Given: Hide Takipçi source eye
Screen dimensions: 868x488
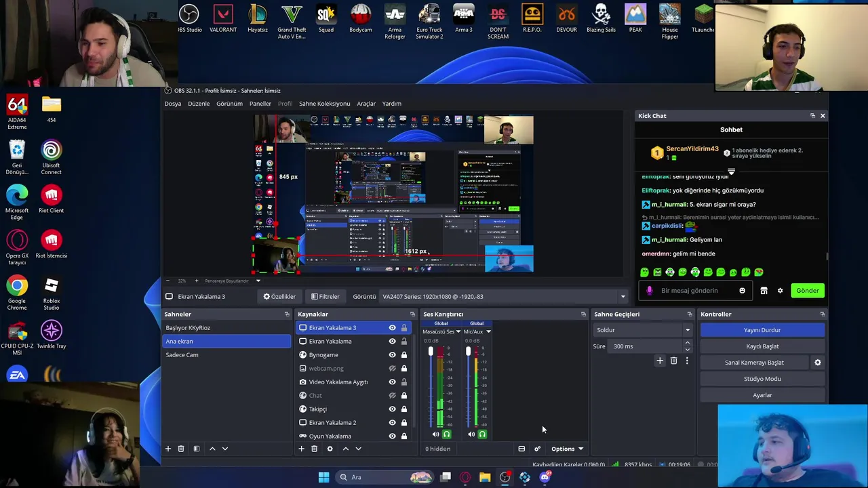Looking at the screenshot, I should tap(392, 409).
